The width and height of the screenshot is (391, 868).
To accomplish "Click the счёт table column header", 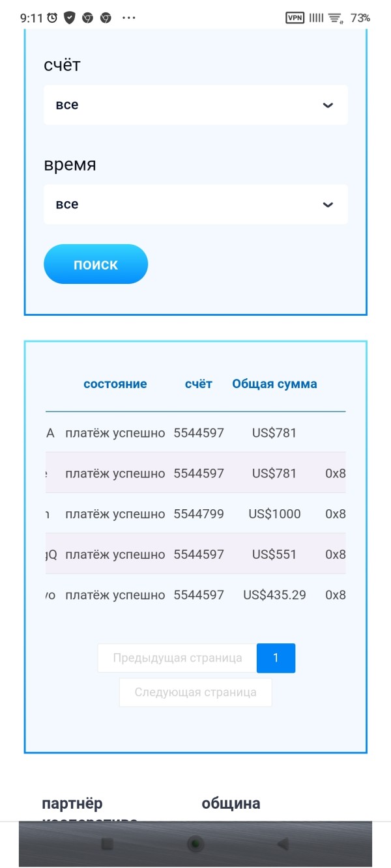I will [199, 384].
